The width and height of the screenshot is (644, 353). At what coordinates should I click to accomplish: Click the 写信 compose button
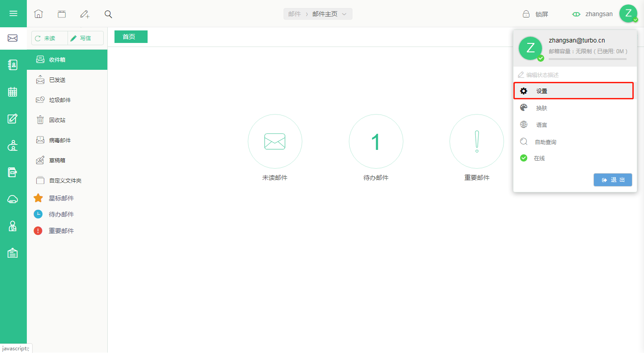(x=85, y=38)
